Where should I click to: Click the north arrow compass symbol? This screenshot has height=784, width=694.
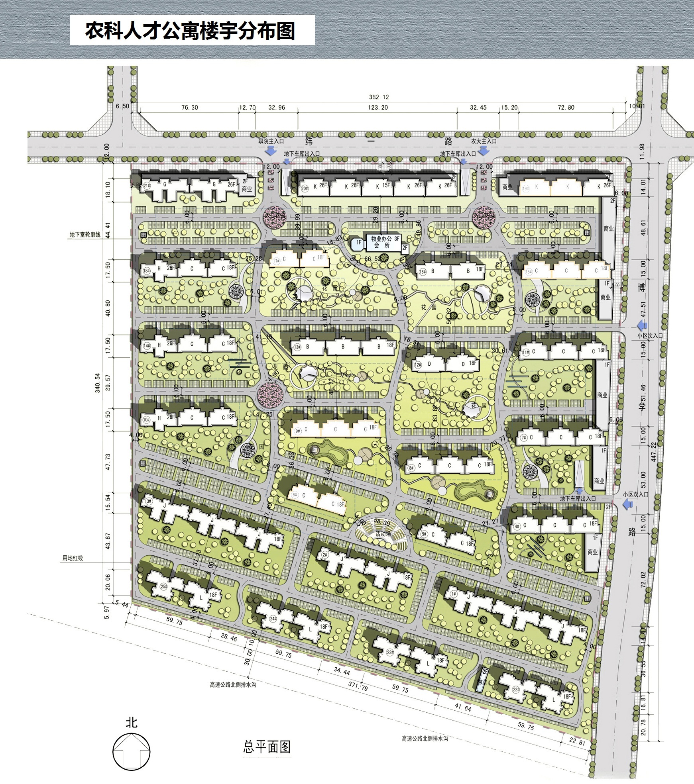click(131, 751)
